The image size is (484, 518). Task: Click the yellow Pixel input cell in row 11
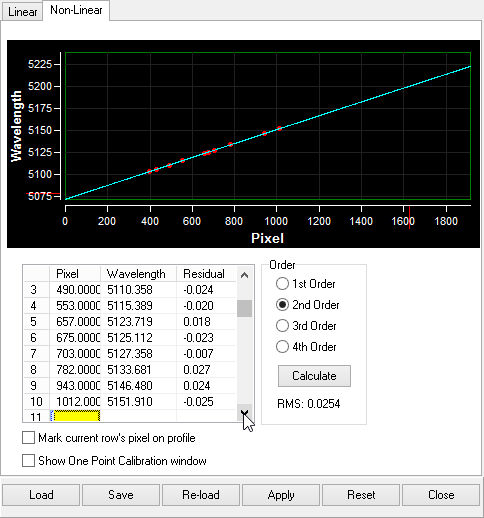pos(77,416)
